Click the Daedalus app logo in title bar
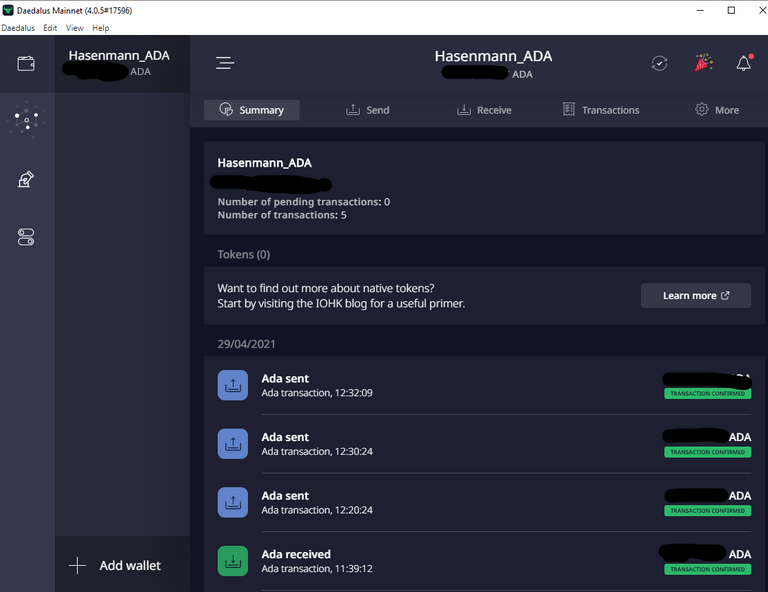The height and width of the screenshot is (592, 768). 8,10
